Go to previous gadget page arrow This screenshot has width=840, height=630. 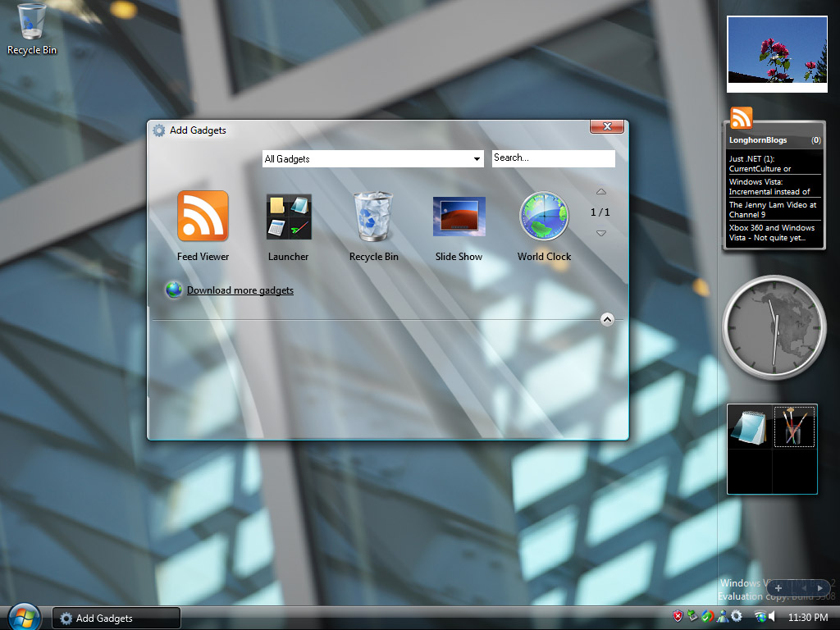(x=601, y=192)
